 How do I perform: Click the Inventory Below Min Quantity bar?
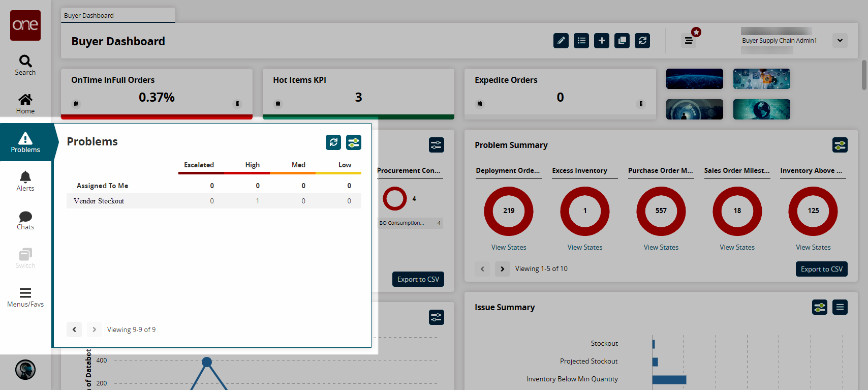tap(669, 379)
